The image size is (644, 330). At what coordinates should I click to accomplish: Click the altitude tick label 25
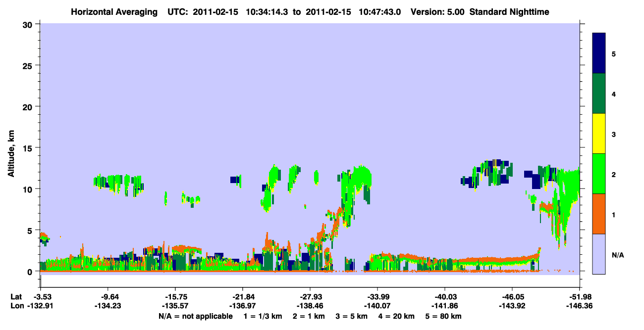28,65
